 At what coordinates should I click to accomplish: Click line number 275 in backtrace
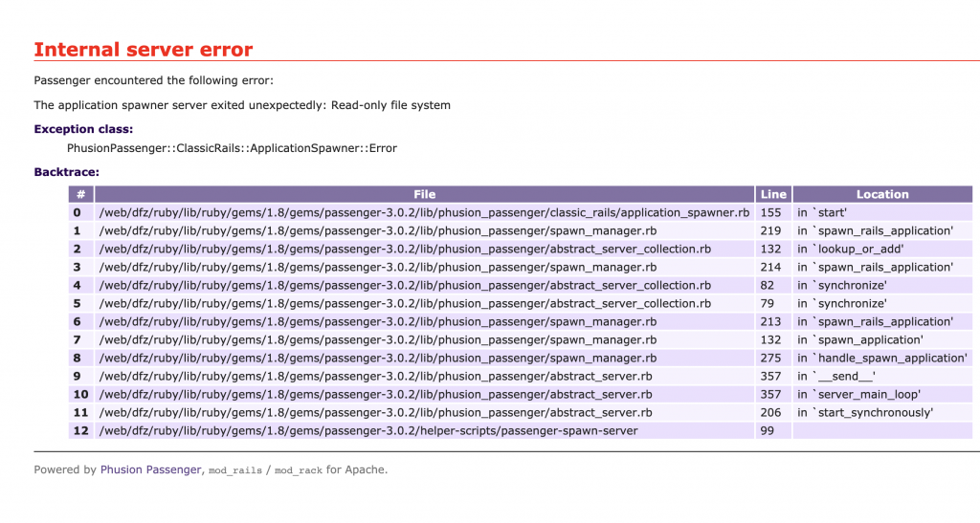771,358
